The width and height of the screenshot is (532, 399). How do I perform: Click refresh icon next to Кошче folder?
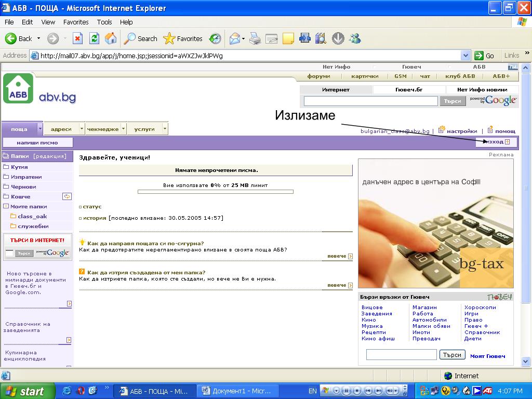pos(67,196)
